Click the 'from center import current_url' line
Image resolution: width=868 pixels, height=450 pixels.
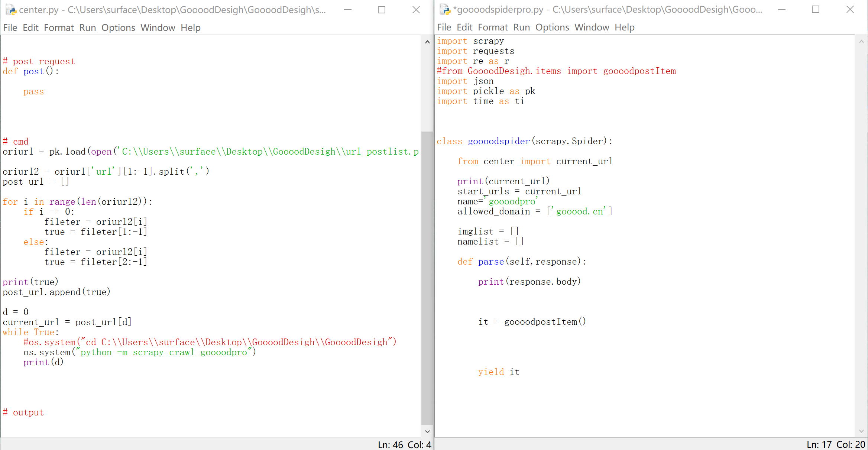coord(535,161)
